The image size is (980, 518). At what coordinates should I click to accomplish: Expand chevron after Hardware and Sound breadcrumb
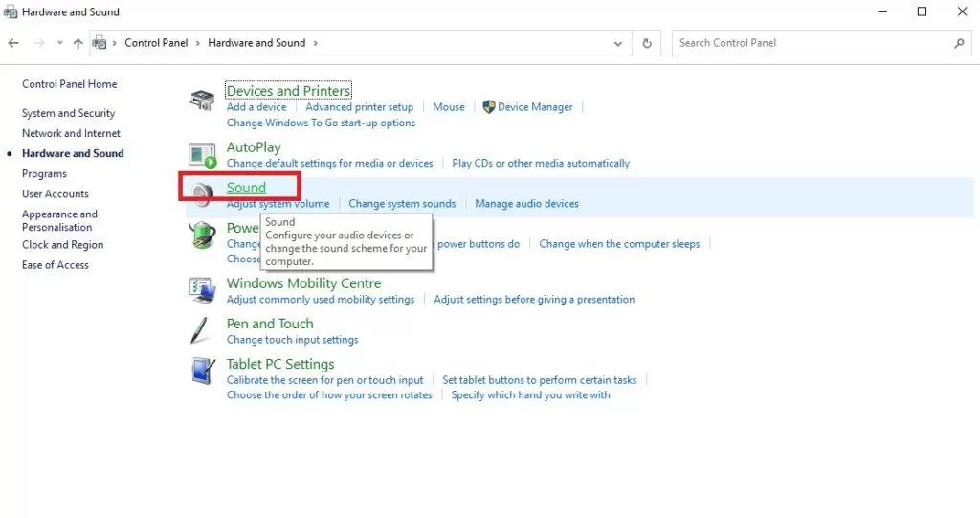point(316,43)
